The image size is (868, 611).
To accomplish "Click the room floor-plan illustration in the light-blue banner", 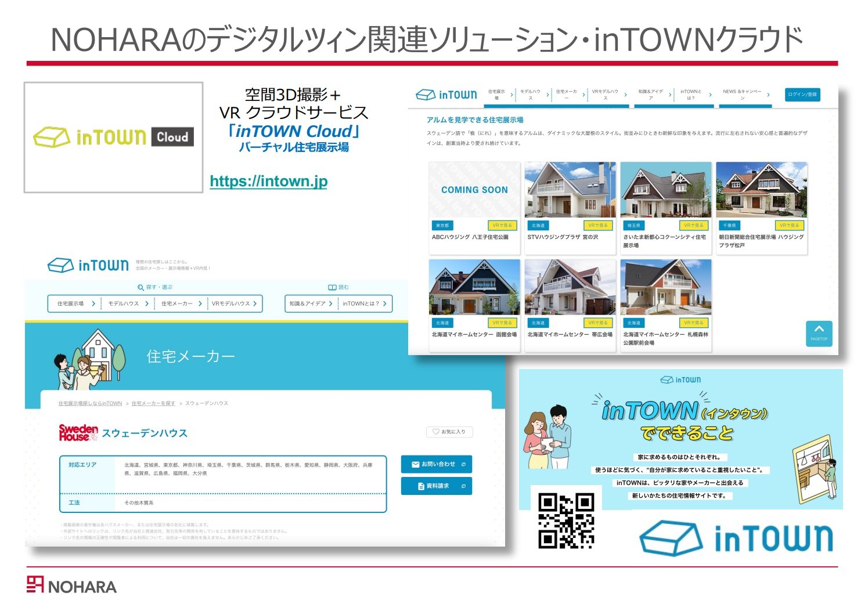I will click(815, 469).
